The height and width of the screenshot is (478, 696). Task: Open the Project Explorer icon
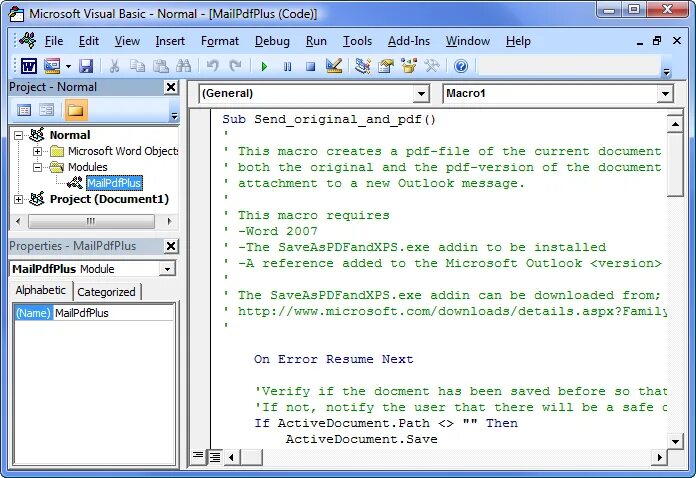[363, 67]
